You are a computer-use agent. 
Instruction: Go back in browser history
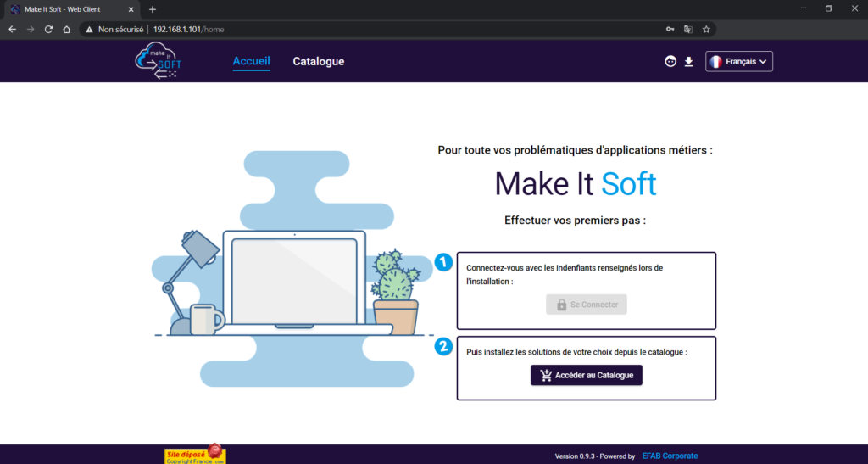coord(12,30)
